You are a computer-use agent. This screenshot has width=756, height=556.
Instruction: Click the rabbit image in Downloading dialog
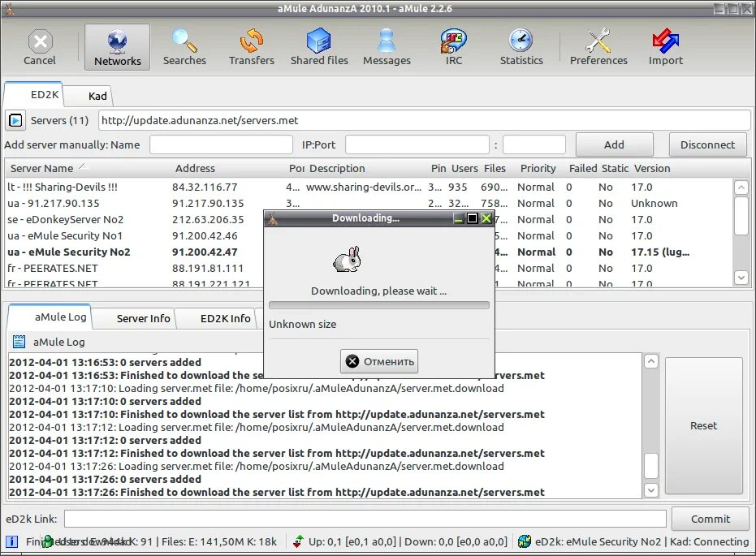tap(348, 259)
